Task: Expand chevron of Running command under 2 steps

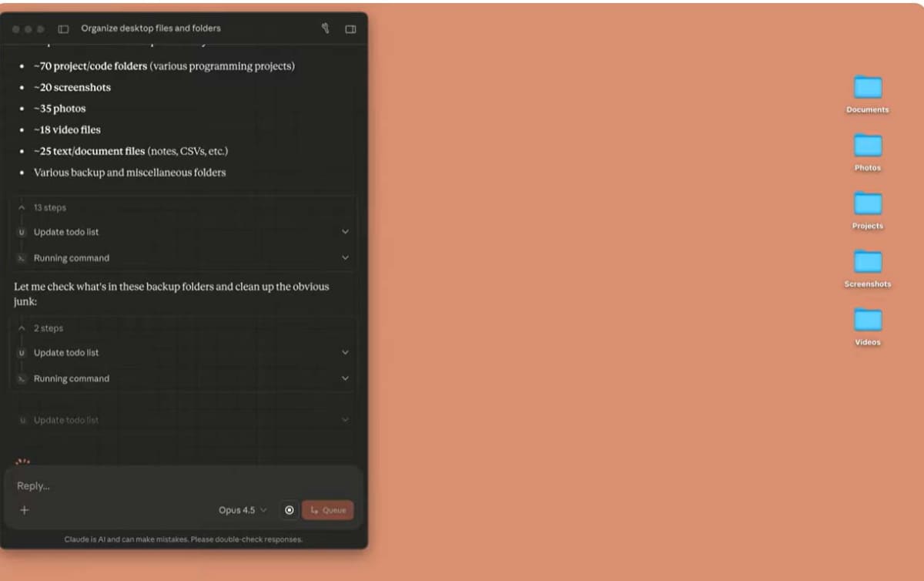Action: click(345, 378)
